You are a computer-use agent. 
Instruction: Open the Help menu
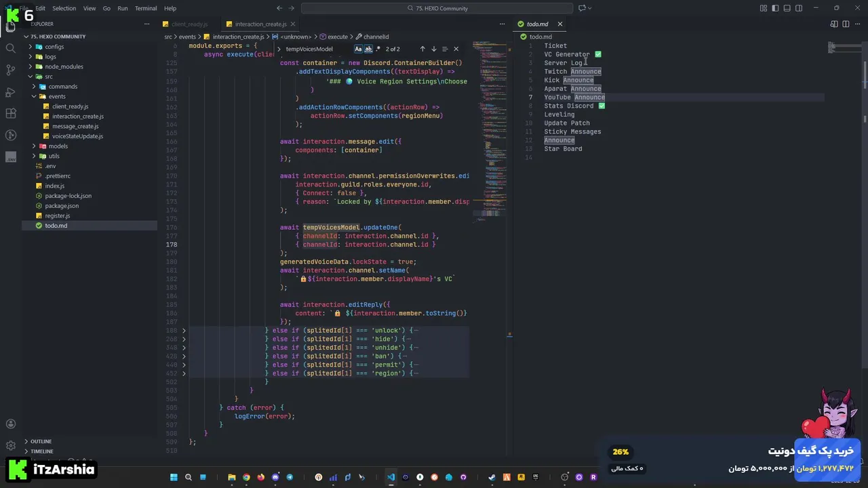pyautogui.click(x=170, y=8)
